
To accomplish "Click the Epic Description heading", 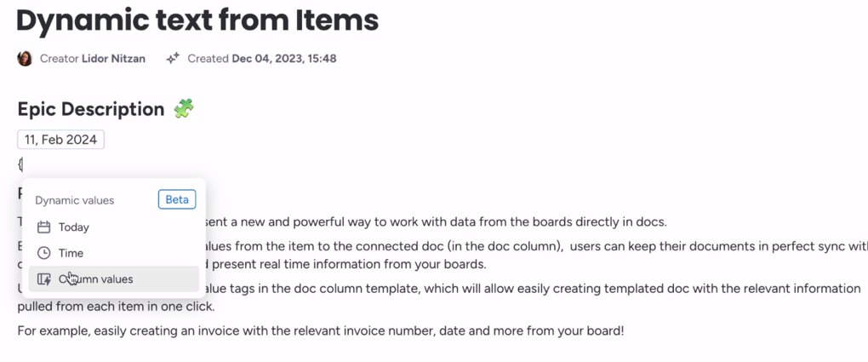I will [x=91, y=109].
